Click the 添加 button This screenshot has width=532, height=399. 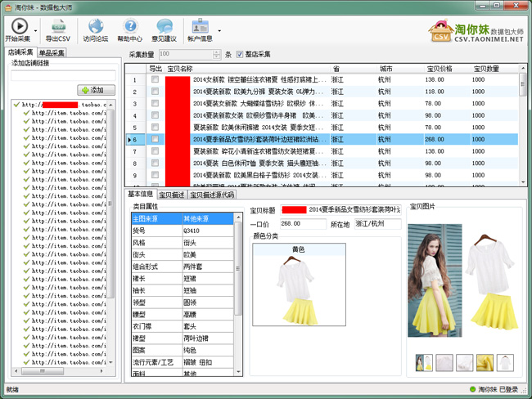click(x=96, y=90)
